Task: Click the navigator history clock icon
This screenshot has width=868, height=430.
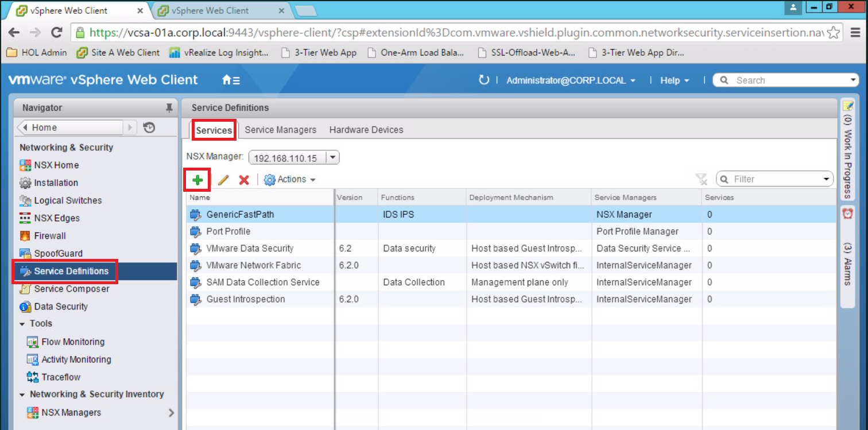Action: (x=149, y=127)
